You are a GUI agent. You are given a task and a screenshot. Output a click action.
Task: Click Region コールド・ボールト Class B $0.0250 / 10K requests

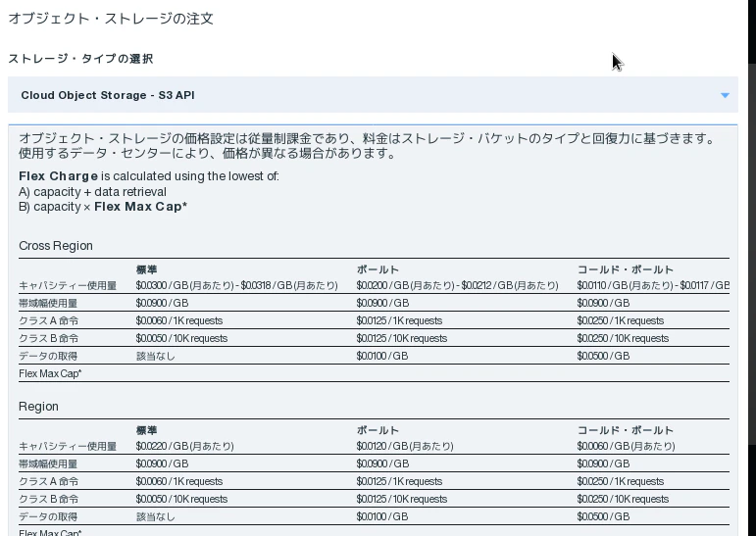(623, 499)
